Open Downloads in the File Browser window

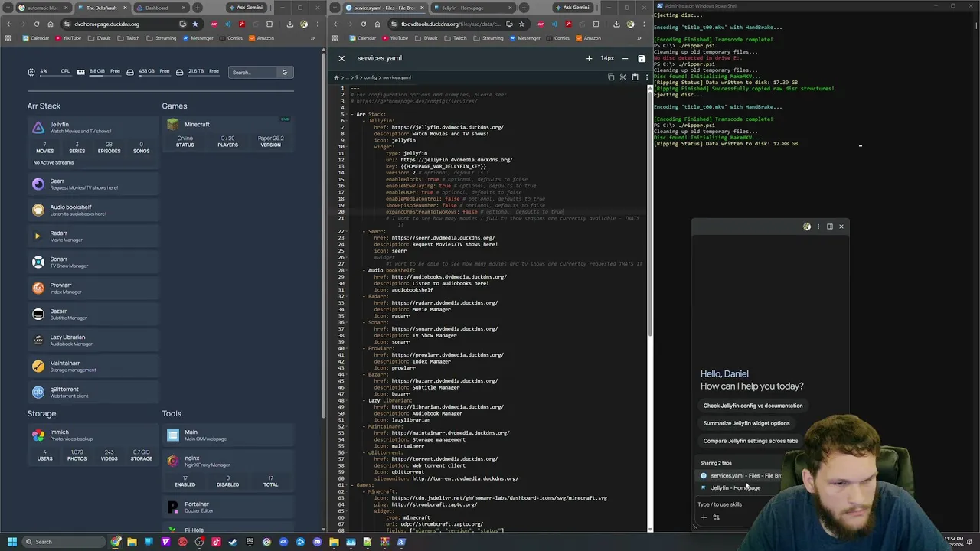coord(616,24)
